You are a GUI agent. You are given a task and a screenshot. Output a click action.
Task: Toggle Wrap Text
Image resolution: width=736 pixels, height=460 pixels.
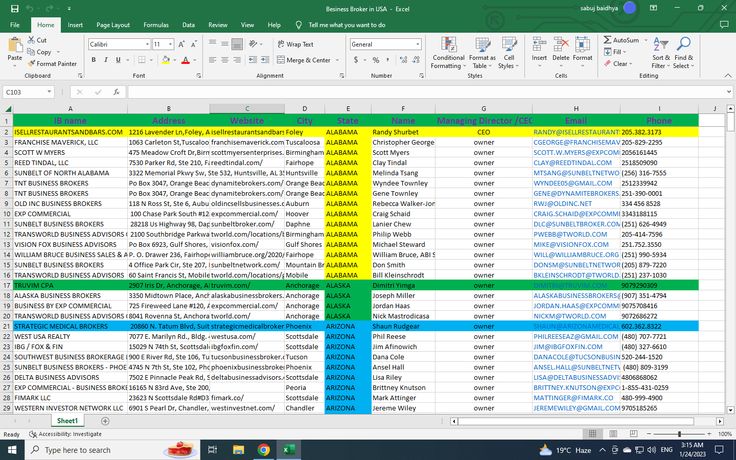pyautogui.click(x=296, y=44)
